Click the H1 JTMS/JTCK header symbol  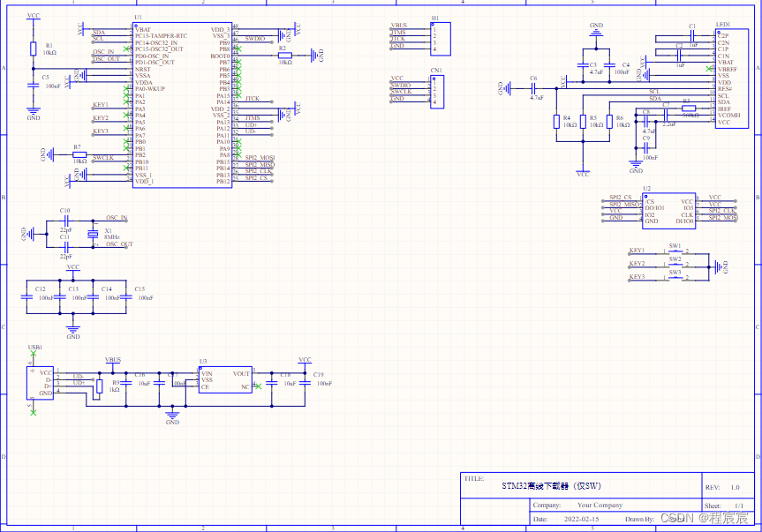coord(439,37)
